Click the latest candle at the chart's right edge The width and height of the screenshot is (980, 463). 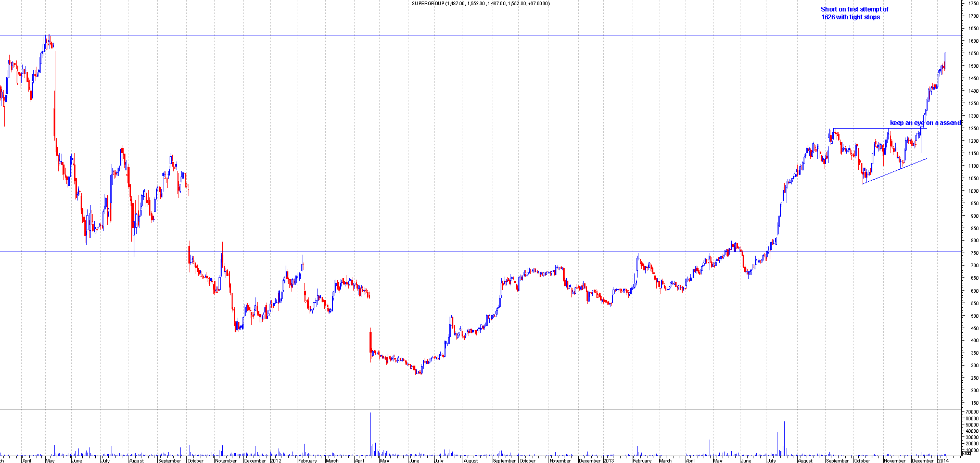click(945, 60)
